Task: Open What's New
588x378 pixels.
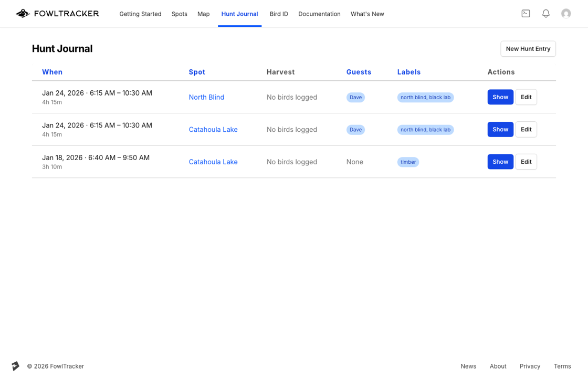Action: (367, 14)
